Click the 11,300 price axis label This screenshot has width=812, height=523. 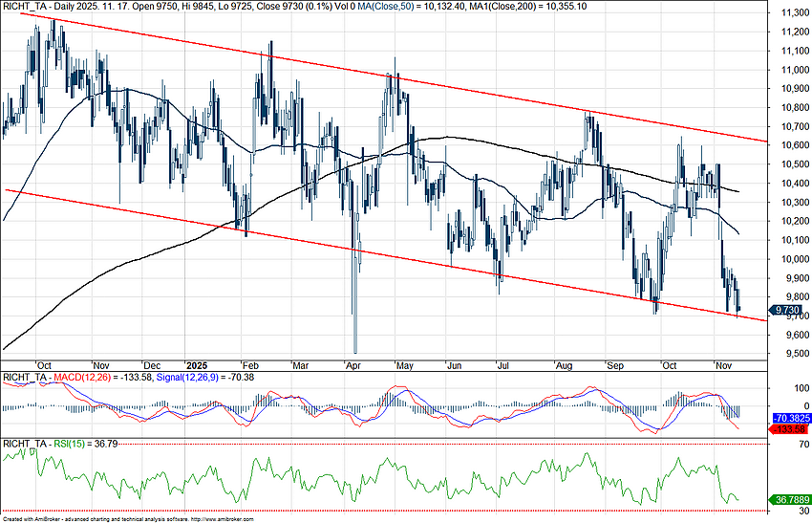(789, 13)
